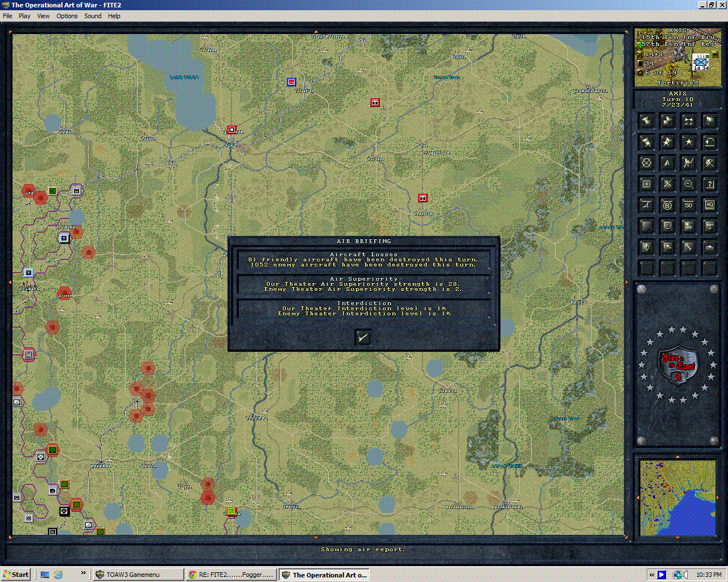Click "Enemy Theater Interdiction level is 1%"
This screenshot has height=582, width=728.
[x=364, y=314]
